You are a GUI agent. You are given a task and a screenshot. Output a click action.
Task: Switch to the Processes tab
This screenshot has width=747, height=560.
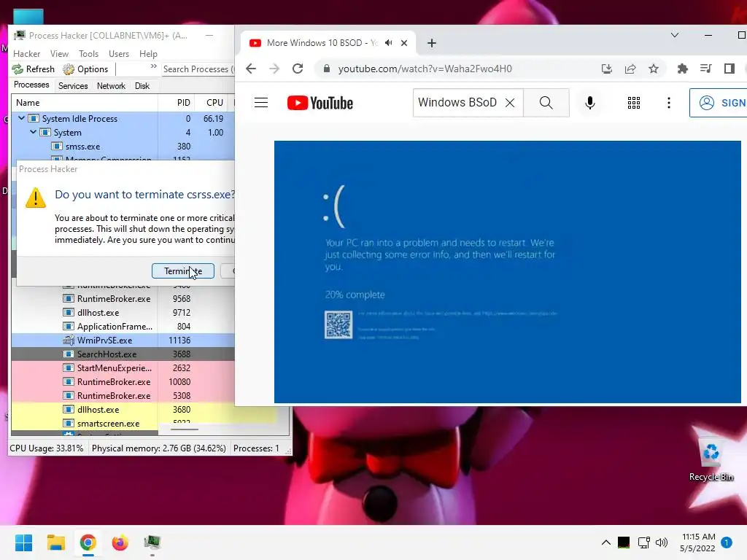click(31, 85)
